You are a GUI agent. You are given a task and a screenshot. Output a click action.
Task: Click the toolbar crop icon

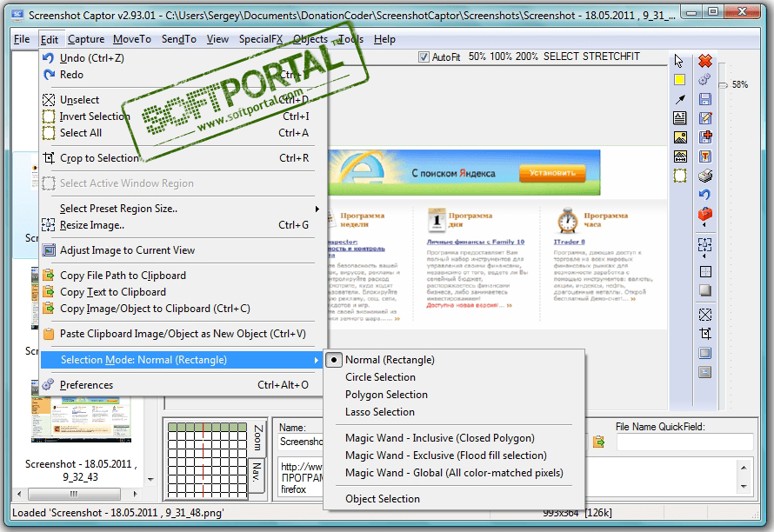(705, 334)
